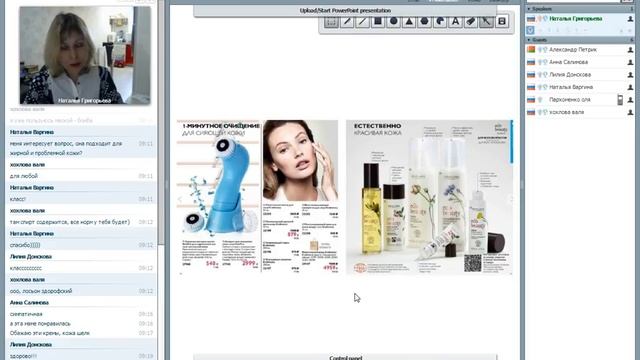Select the filled circle shape tool
640x360 pixels.
pos(393,21)
